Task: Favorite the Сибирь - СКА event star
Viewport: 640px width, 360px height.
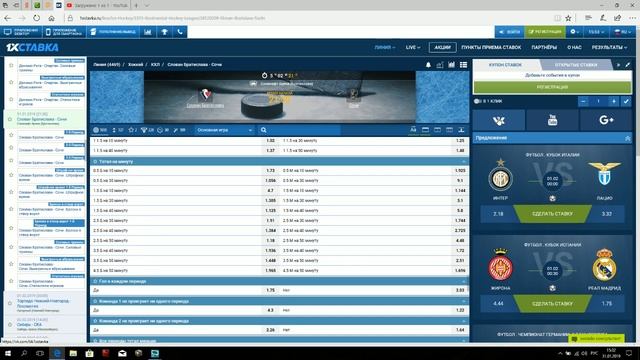Action: coord(10,325)
